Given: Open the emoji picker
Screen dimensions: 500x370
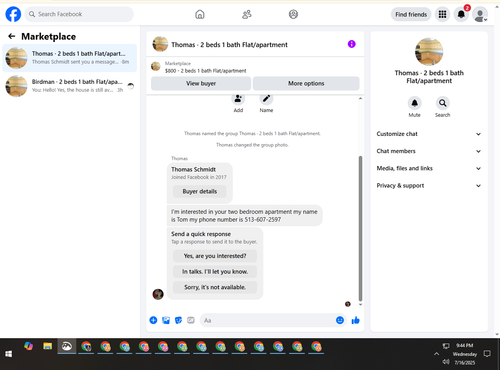Looking at the screenshot, I should [x=340, y=320].
